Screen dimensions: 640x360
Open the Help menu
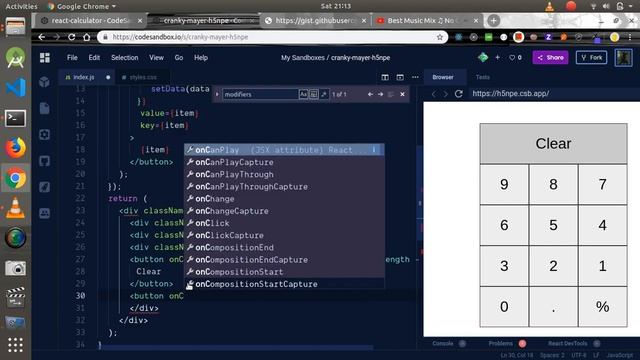tap(201, 58)
